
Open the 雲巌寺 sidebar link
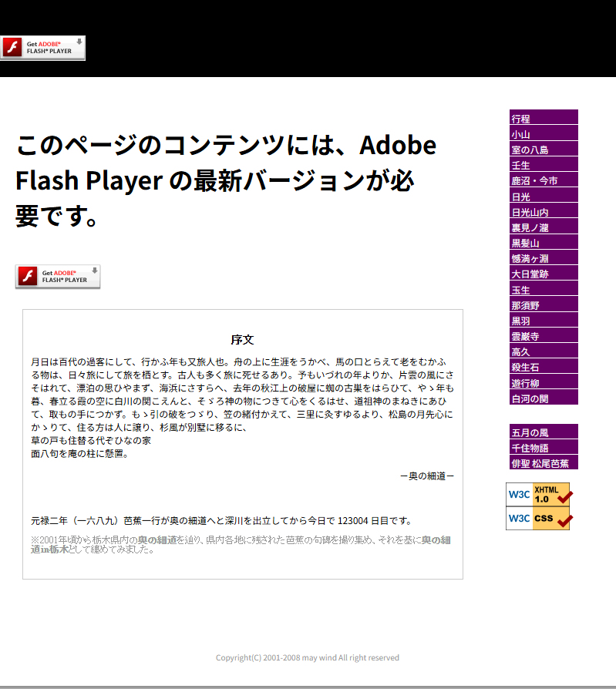tap(543, 336)
